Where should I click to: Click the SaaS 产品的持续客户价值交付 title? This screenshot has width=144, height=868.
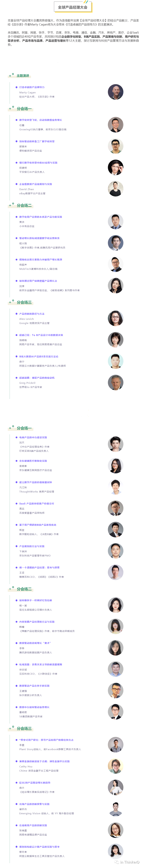click(37, 503)
